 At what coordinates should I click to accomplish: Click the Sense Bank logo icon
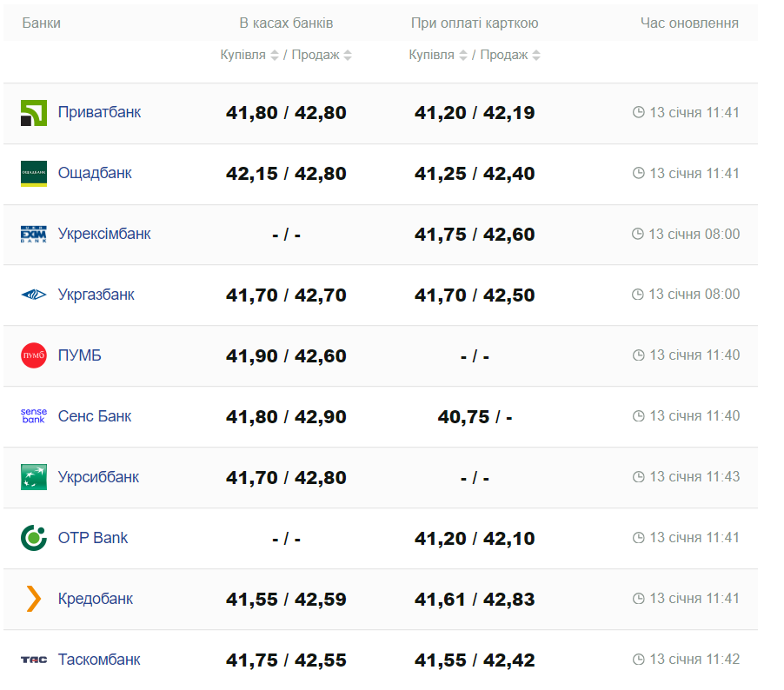pos(34,416)
